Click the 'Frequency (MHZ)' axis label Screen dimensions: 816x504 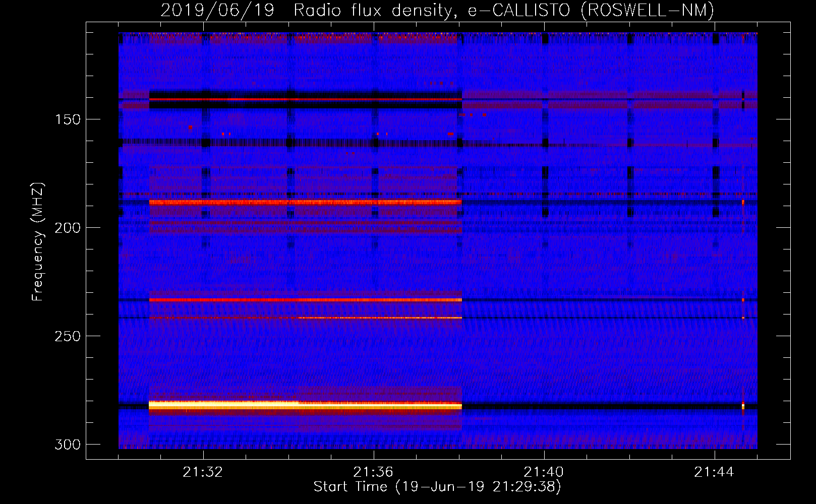coord(38,241)
